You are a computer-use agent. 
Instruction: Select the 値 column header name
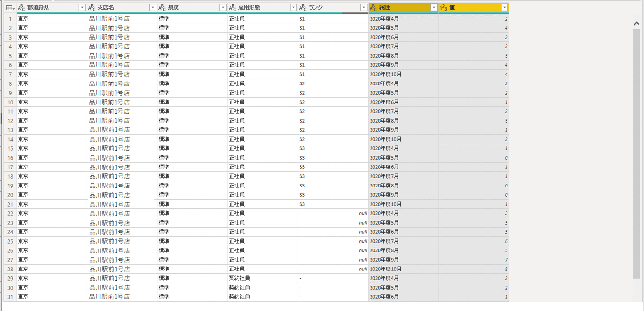tap(452, 8)
